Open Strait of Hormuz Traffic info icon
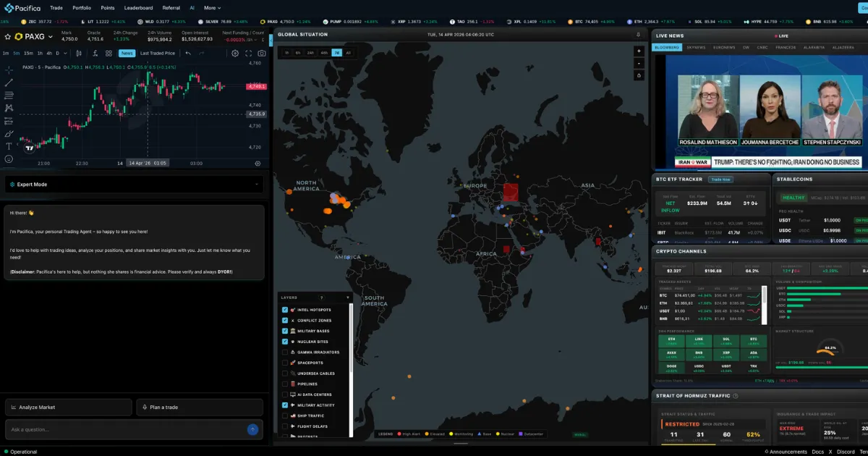Screen dimensions: 868x456 [736, 396]
